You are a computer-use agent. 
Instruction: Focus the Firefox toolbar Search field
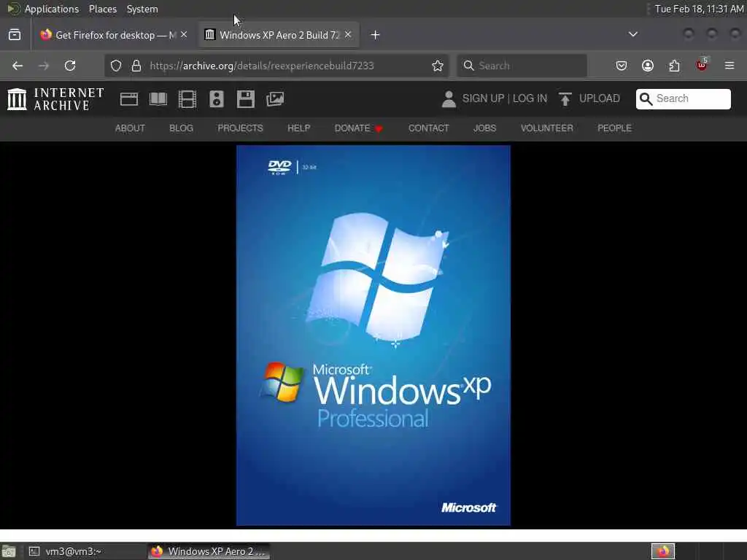[522, 66]
